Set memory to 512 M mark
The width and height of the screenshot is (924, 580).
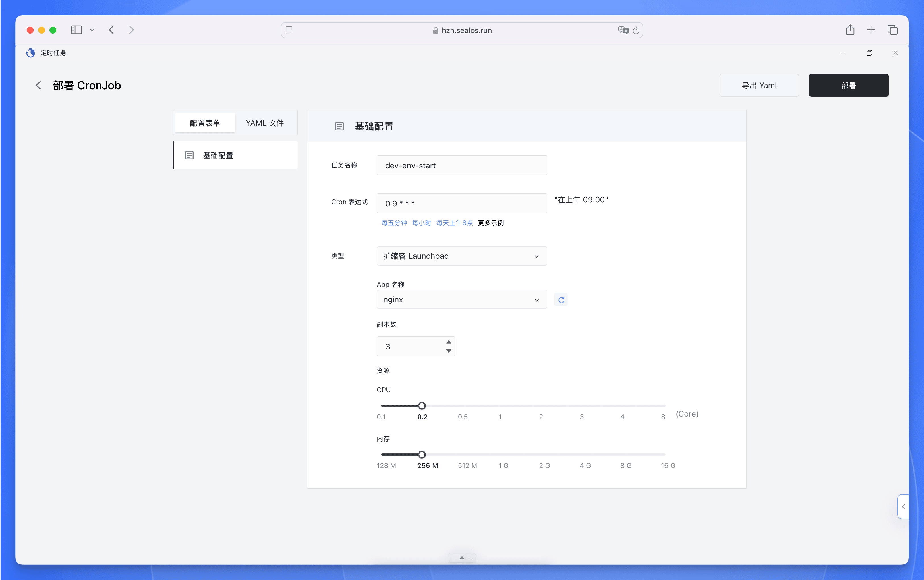(x=468, y=466)
